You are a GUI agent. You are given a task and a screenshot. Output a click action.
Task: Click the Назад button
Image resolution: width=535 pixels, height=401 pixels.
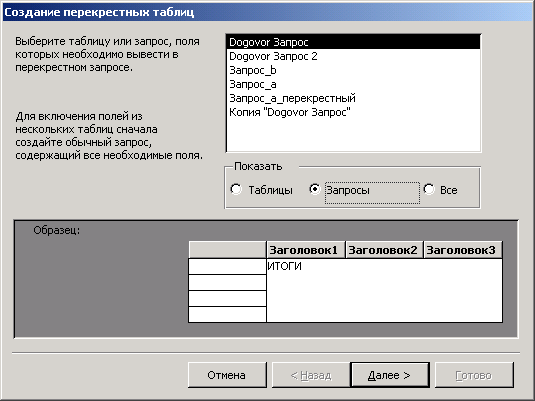[311, 375]
